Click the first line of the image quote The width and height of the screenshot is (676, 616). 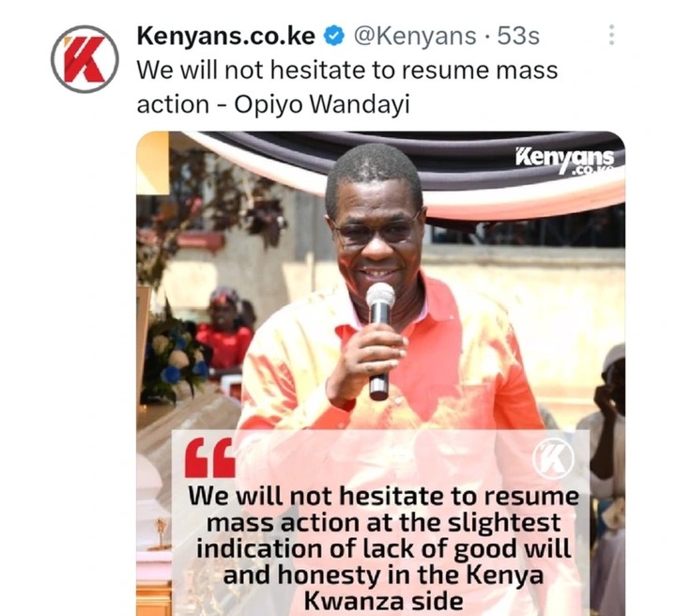(x=384, y=497)
